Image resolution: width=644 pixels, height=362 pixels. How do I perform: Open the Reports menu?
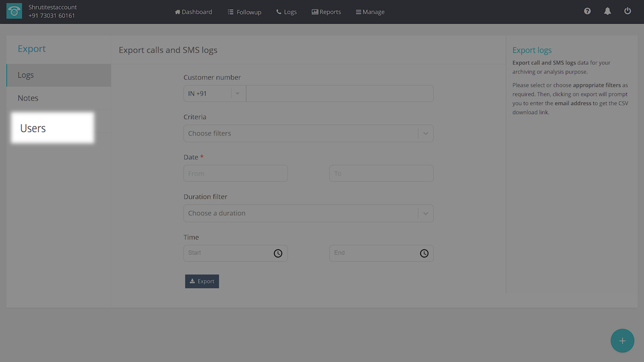point(326,12)
